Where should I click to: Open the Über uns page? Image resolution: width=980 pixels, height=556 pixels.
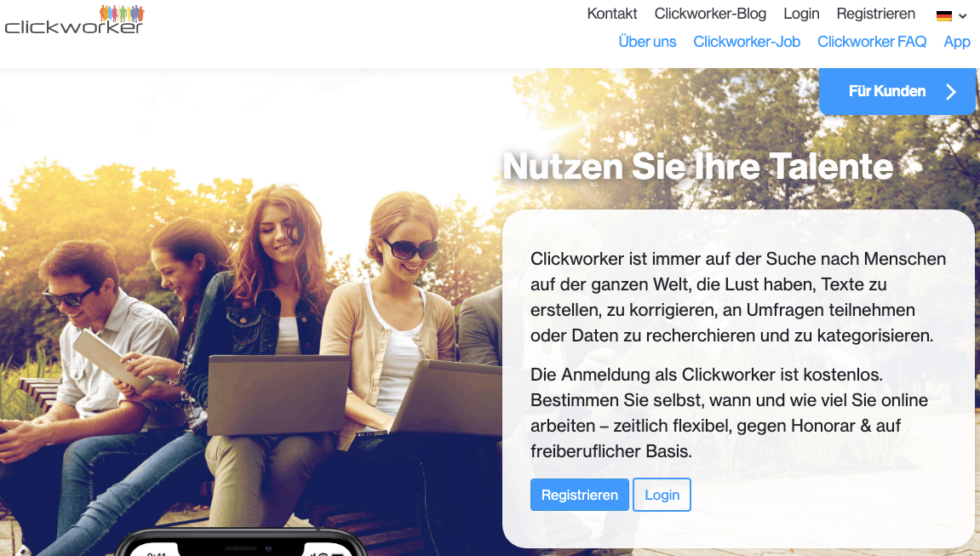[x=647, y=42]
